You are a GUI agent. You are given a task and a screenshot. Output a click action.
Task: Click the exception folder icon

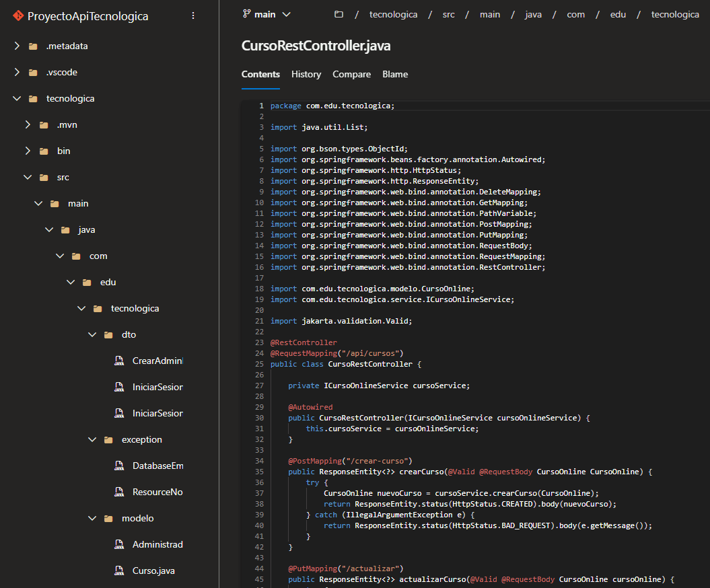pos(108,440)
